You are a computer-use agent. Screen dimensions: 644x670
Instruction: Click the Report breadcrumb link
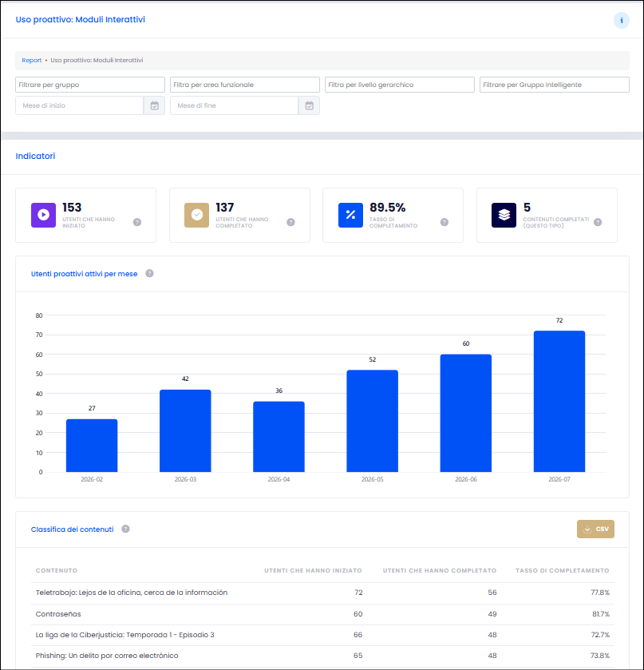pyautogui.click(x=32, y=60)
